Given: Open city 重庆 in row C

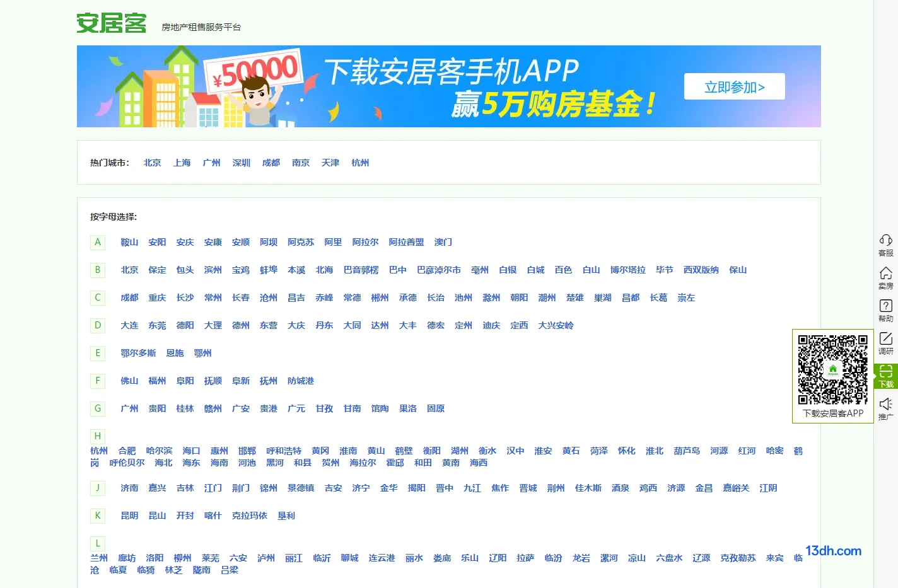Looking at the screenshot, I should coord(157,297).
